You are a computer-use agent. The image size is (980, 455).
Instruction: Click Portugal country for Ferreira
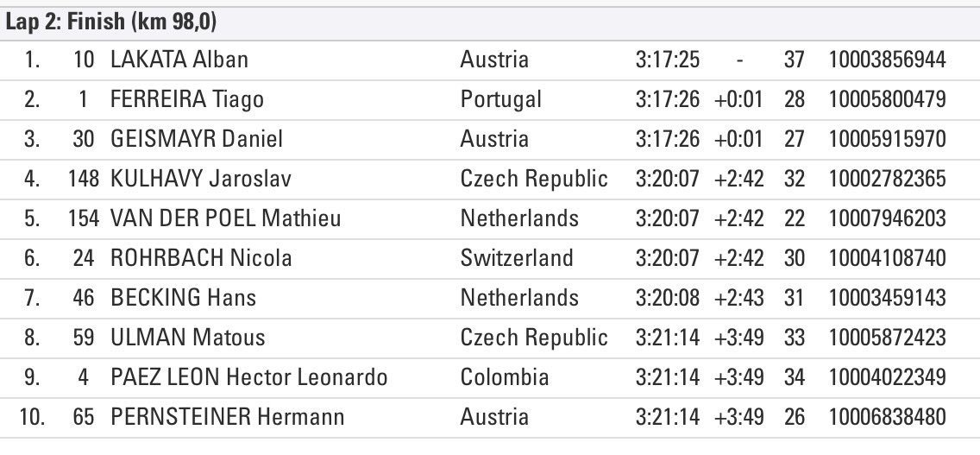point(500,99)
